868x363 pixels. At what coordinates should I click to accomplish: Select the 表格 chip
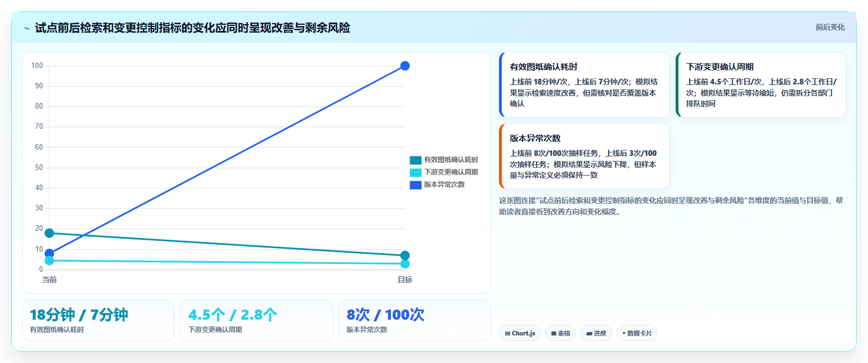coord(560,333)
